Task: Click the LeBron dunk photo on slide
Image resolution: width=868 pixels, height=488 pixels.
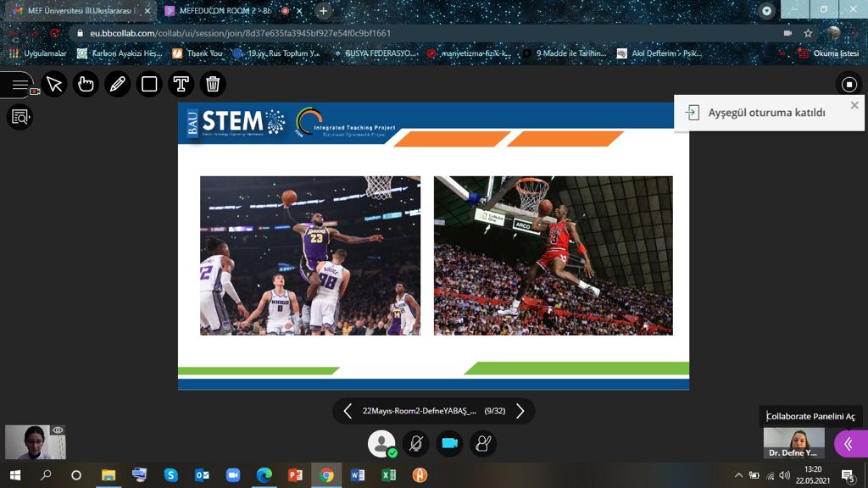Action: (310, 256)
